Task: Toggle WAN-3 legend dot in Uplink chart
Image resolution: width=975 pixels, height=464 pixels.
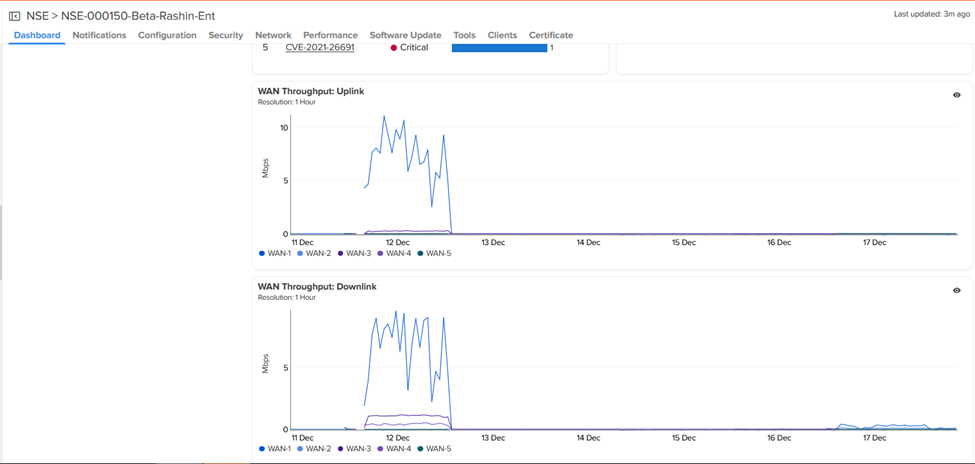Action: 341,254
